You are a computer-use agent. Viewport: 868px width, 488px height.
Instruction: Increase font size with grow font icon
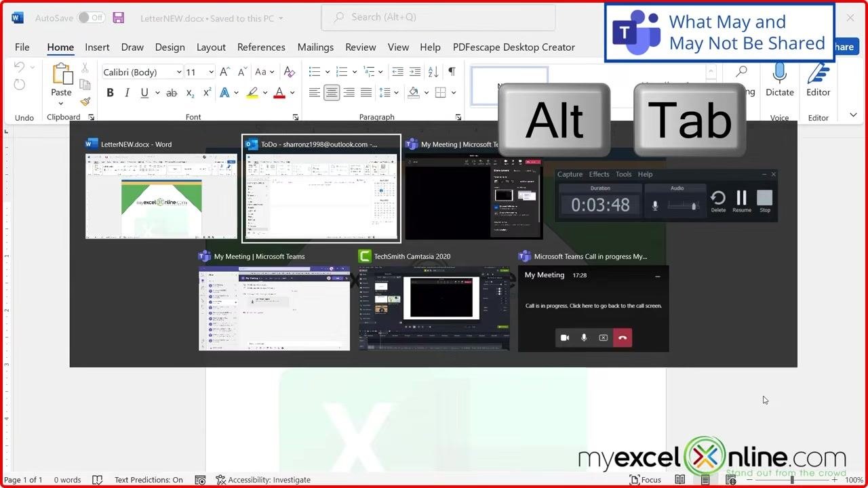pyautogui.click(x=225, y=72)
